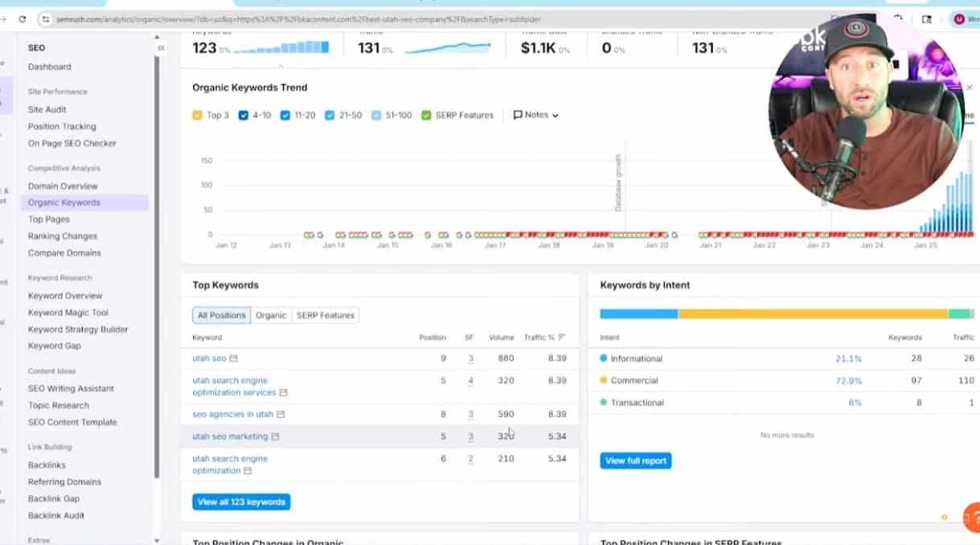Click inside the browser address bar
This screenshot has height=545, width=980.
pyautogui.click(x=322, y=18)
